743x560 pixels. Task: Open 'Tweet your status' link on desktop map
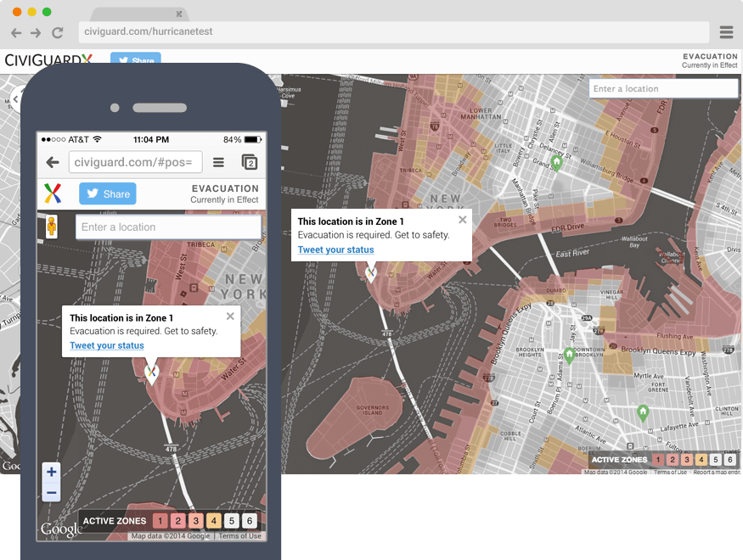(335, 249)
